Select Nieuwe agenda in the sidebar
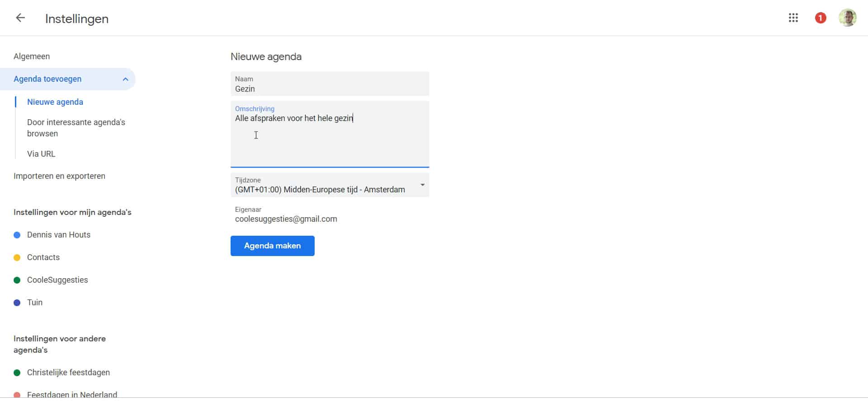The height and width of the screenshot is (401, 868). [55, 102]
